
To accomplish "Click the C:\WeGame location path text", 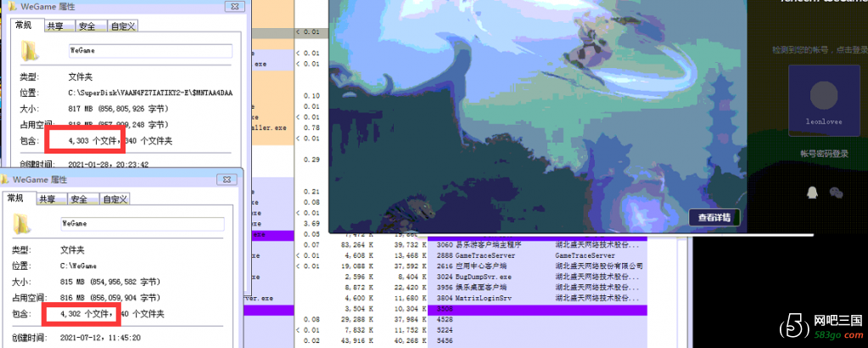I will 79,266.
